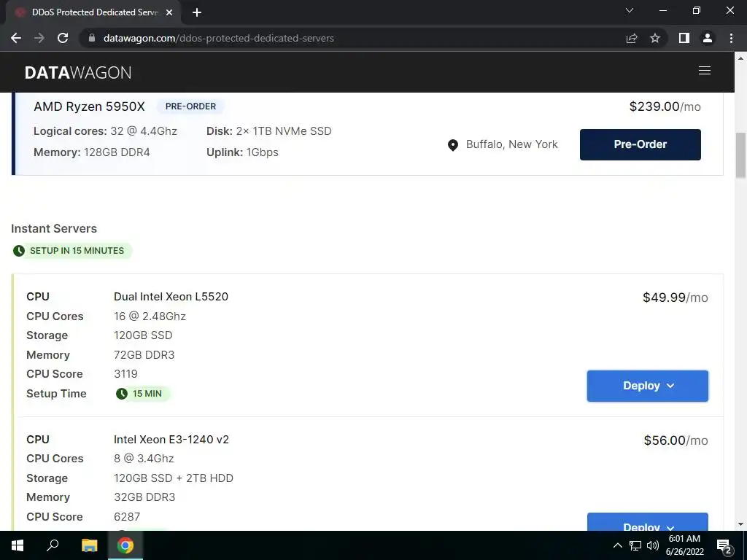Click the page vertical scrollbar thumb
Screen dimensions: 747x560
[740, 155]
